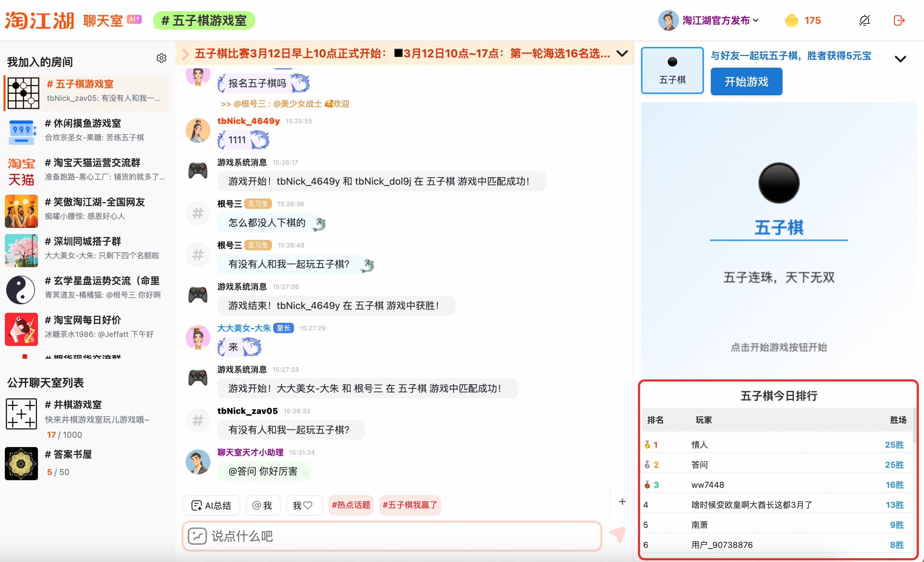This screenshot has width=924, height=562.
Task: Click the gold coin balance icon
Action: [791, 20]
